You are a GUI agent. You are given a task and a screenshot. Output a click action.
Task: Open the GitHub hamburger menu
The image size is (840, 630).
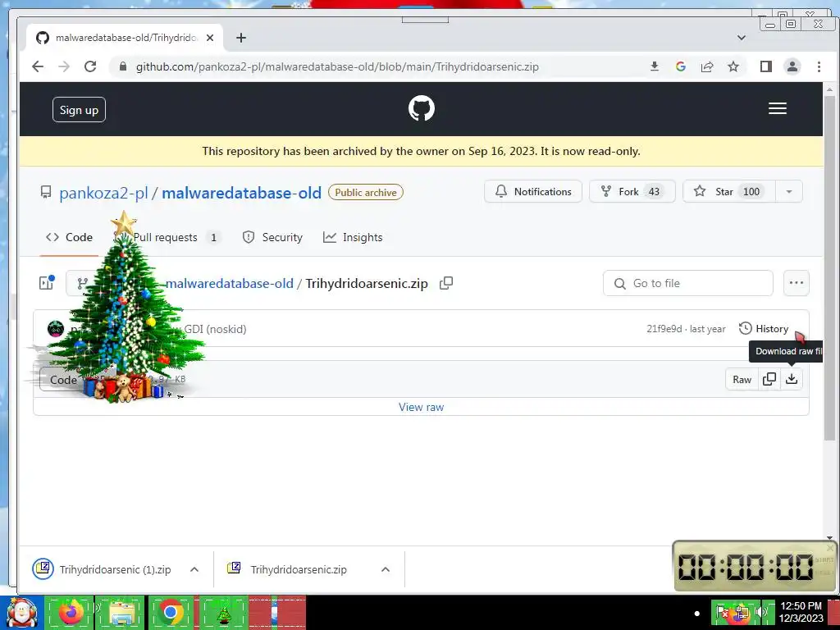click(778, 108)
